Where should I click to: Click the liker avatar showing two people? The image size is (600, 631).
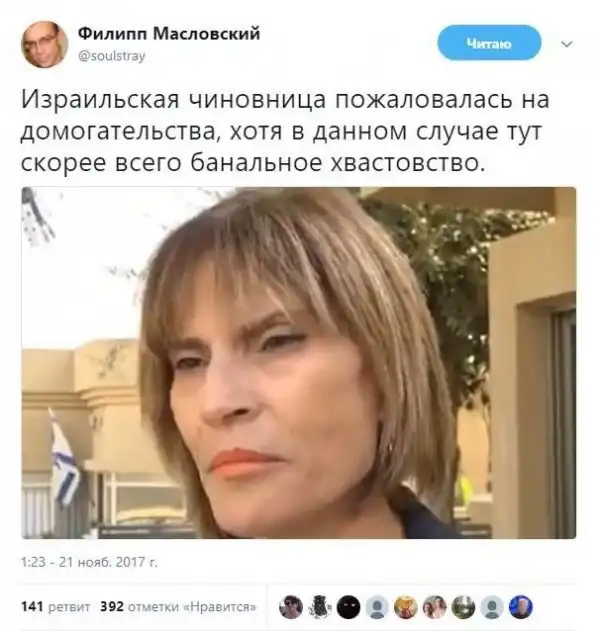(x=435, y=606)
